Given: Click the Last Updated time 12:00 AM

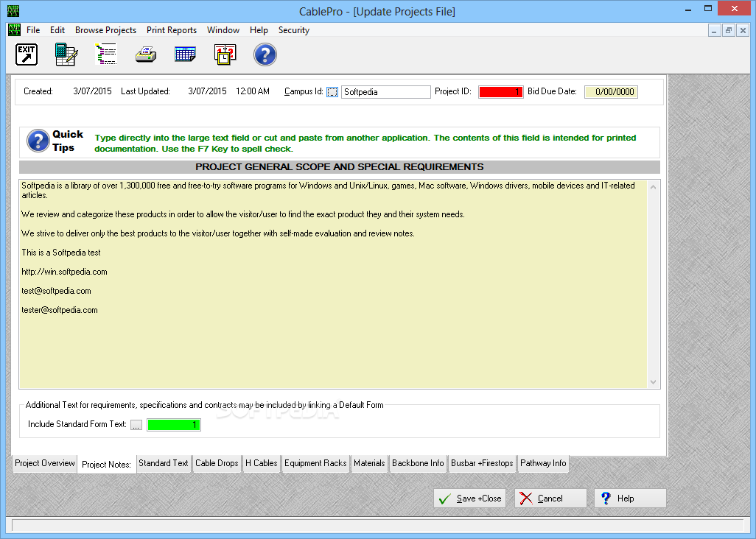Looking at the screenshot, I should 253,91.
